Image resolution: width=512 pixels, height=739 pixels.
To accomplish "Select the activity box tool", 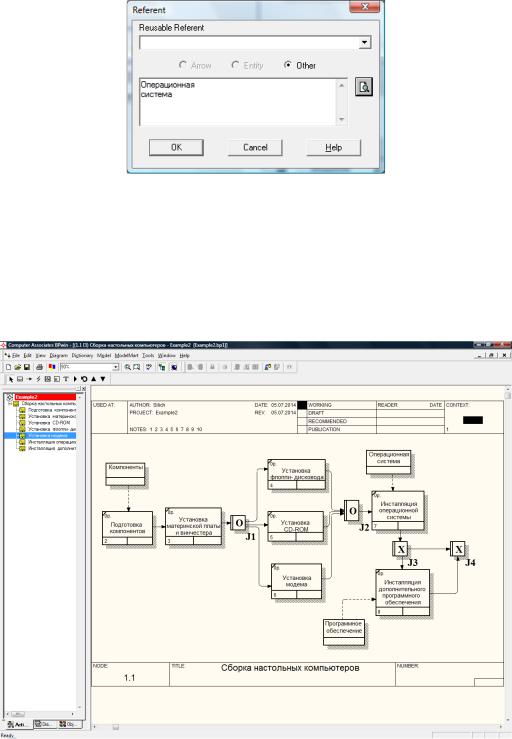I will coord(20,379).
